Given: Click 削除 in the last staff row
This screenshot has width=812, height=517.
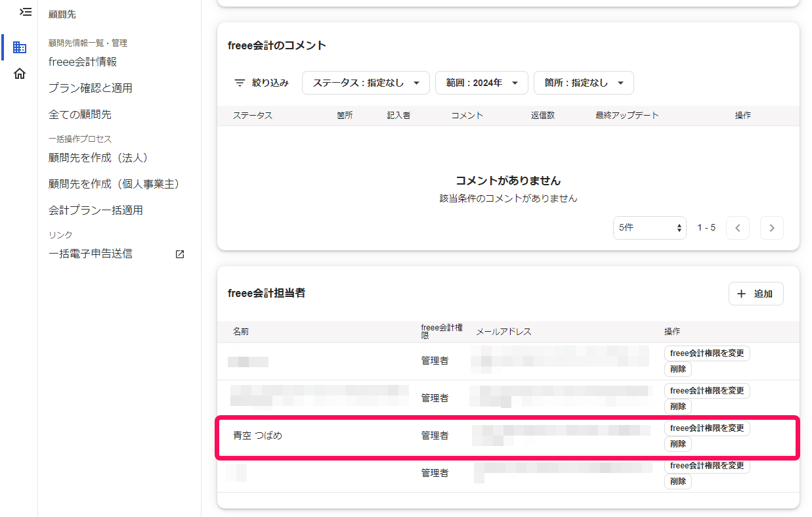Looking at the screenshot, I should (x=678, y=482).
